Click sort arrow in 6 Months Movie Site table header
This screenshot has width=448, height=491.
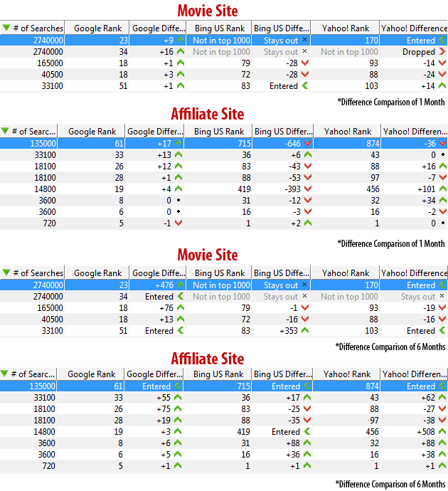[x=6, y=273]
